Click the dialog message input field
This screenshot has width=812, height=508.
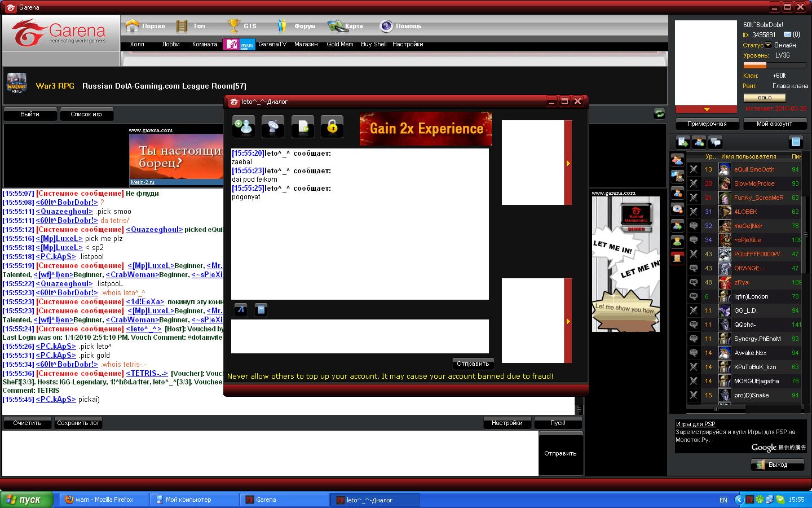[x=360, y=336]
